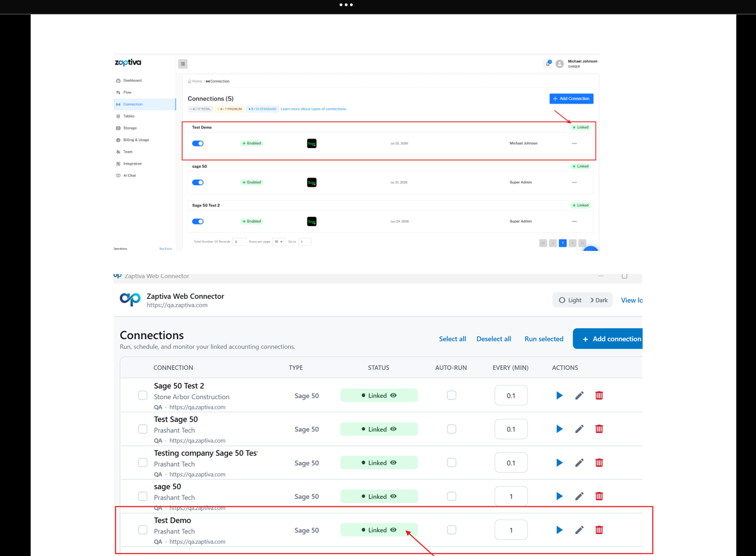Click the Every (min) field for Sage 50 Test 2
Image resolution: width=756 pixels, height=556 pixels.
pos(511,396)
